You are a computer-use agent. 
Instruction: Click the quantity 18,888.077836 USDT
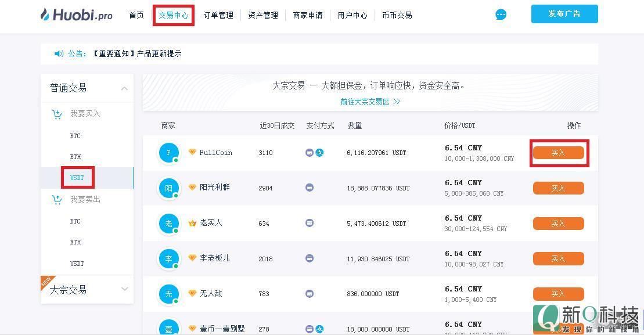coord(378,188)
